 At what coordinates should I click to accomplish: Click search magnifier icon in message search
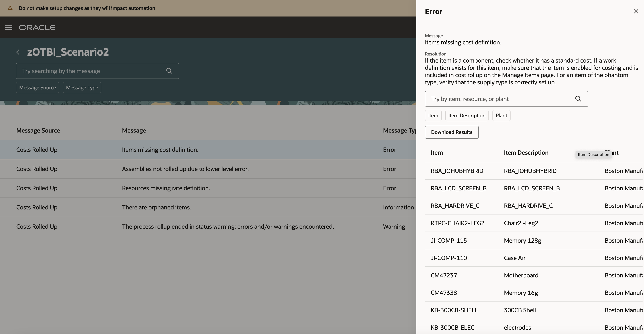pyautogui.click(x=169, y=71)
